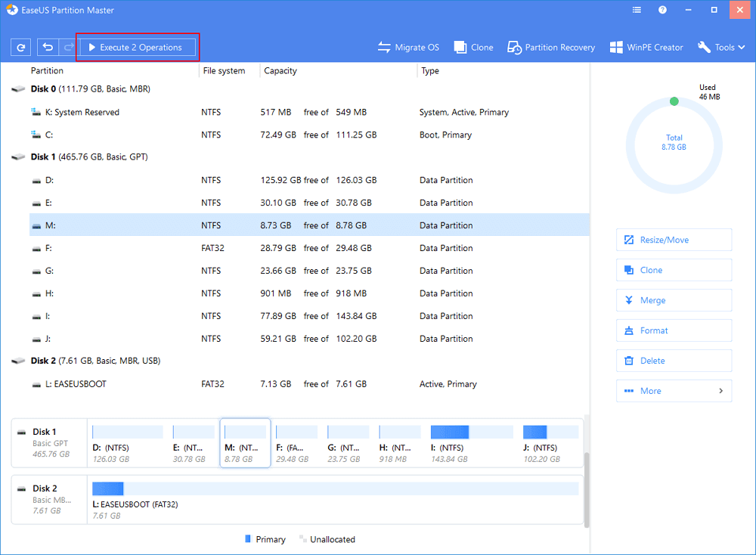Select the M: partition row
The height and width of the screenshot is (555, 756).
pyautogui.click(x=309, y=225)
